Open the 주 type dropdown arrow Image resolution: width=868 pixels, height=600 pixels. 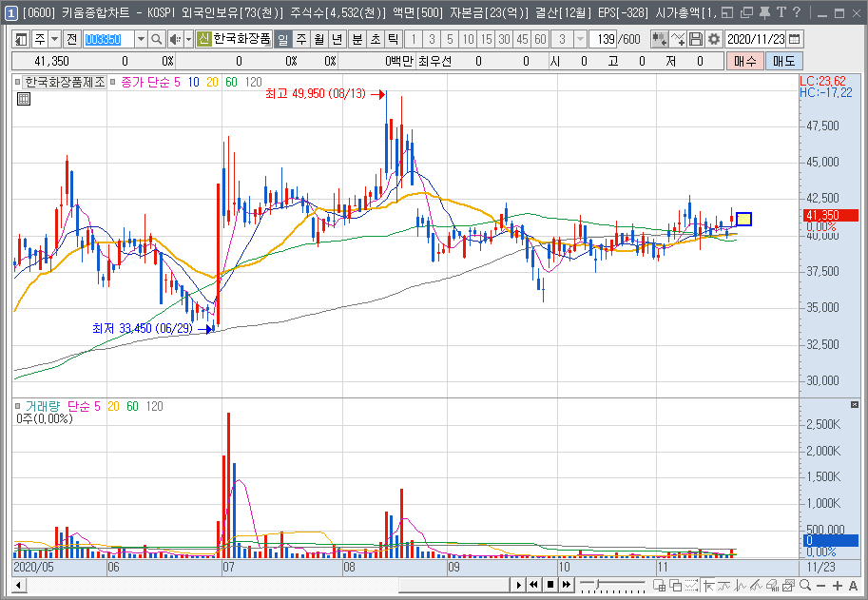54,39
